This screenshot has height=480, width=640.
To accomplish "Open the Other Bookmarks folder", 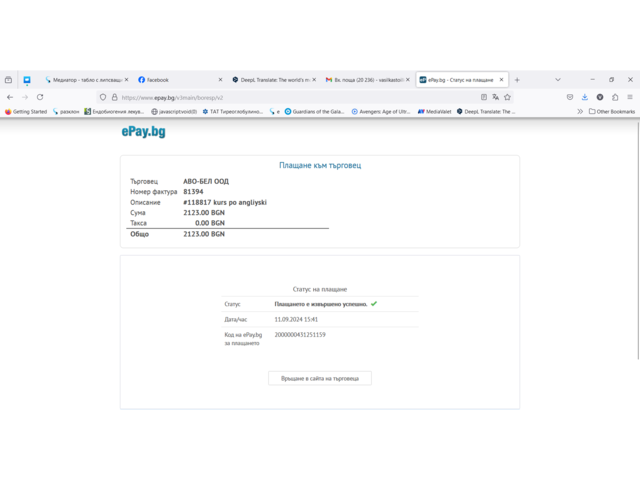I will [x=613, y=111].
